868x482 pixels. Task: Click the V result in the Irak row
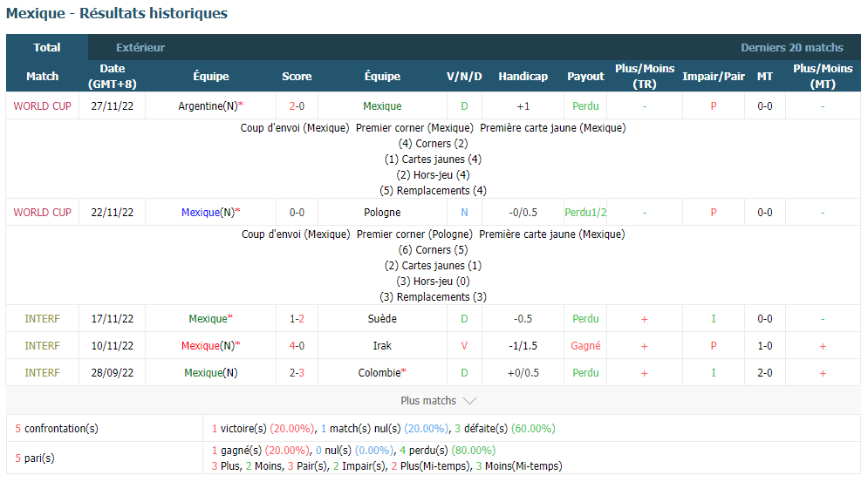464,346
